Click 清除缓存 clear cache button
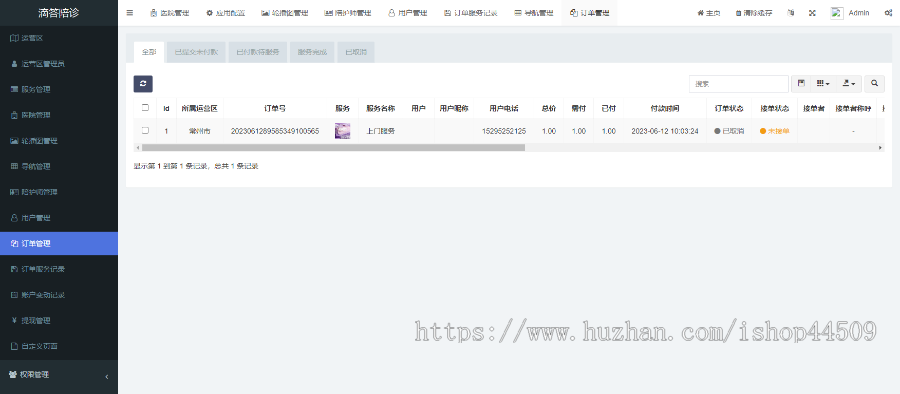The width and height of the screenshot is (900, 394). pyautogui.click(x=754, y=13)
